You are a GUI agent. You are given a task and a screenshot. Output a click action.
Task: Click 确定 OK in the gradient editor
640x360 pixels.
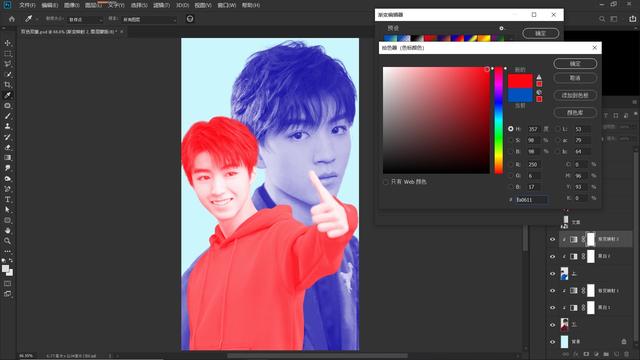[x=540, y=33]
